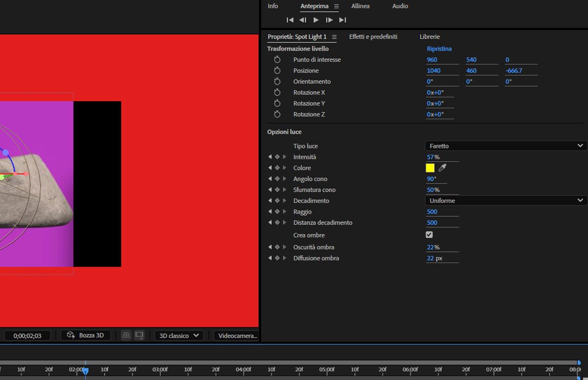Uncheck the Crea ombre checkbox

tap(429, 235)
